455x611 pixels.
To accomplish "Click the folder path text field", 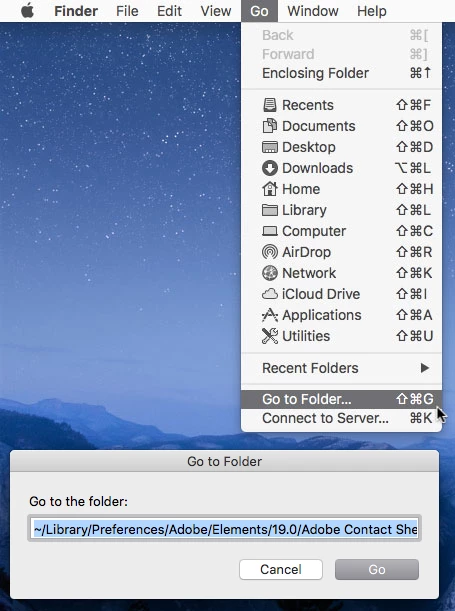I will click(x=224, y=528).
